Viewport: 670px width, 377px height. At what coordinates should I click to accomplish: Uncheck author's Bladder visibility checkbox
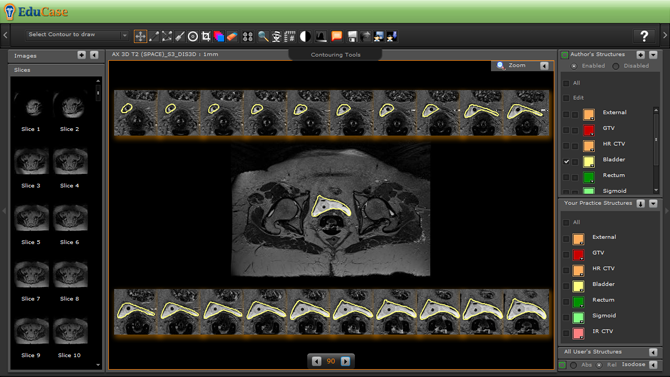566,162
